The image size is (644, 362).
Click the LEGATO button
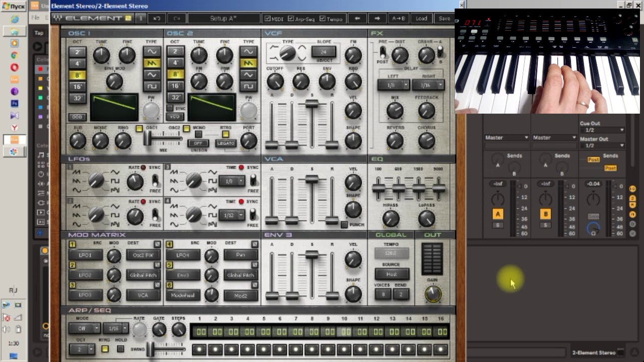click(x=225, y=143)
